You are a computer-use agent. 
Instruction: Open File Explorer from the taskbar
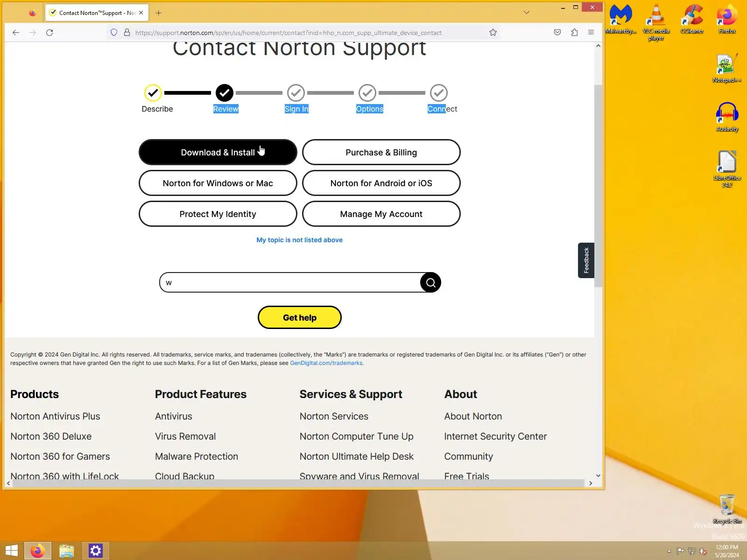click(66, 551)
